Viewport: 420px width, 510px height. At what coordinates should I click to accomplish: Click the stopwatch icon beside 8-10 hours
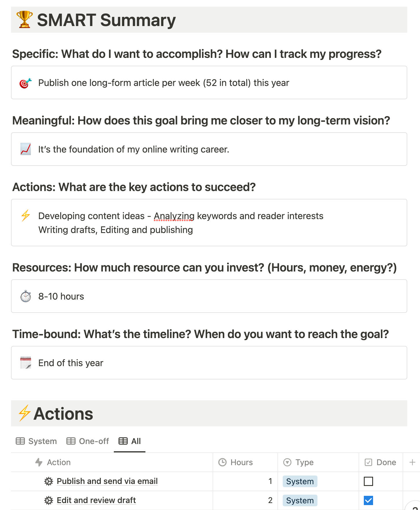[25, 296]
